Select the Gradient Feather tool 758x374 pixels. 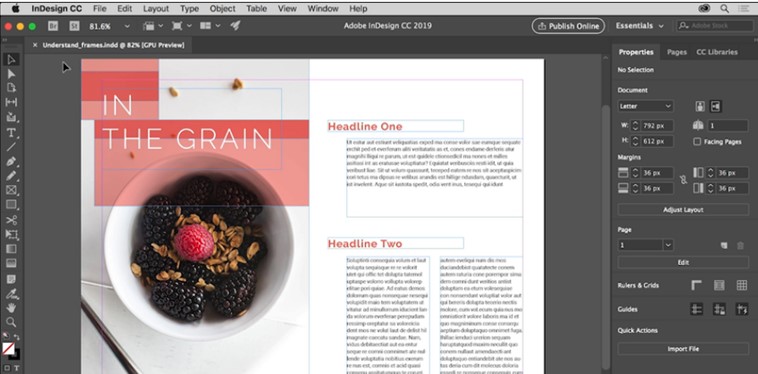point(12,263)
